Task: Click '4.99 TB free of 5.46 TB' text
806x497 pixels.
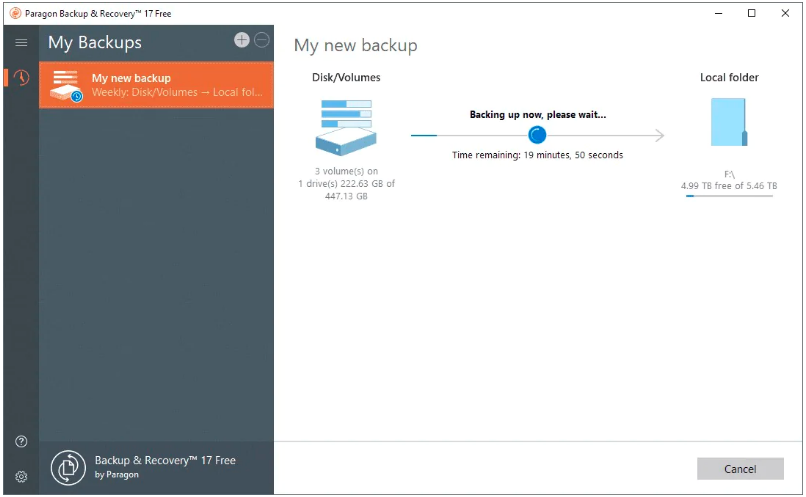Action: coord(729,186)
